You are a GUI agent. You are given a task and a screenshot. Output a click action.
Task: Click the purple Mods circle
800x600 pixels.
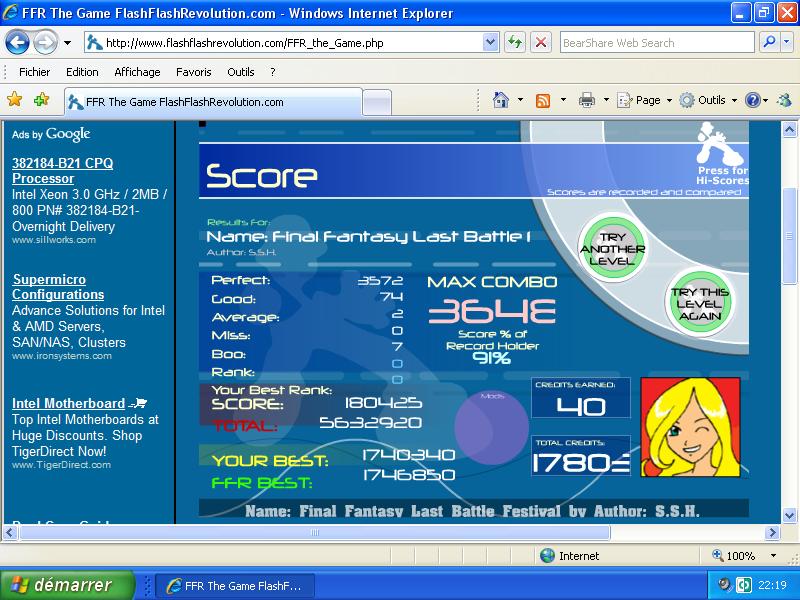pos(491,427)
